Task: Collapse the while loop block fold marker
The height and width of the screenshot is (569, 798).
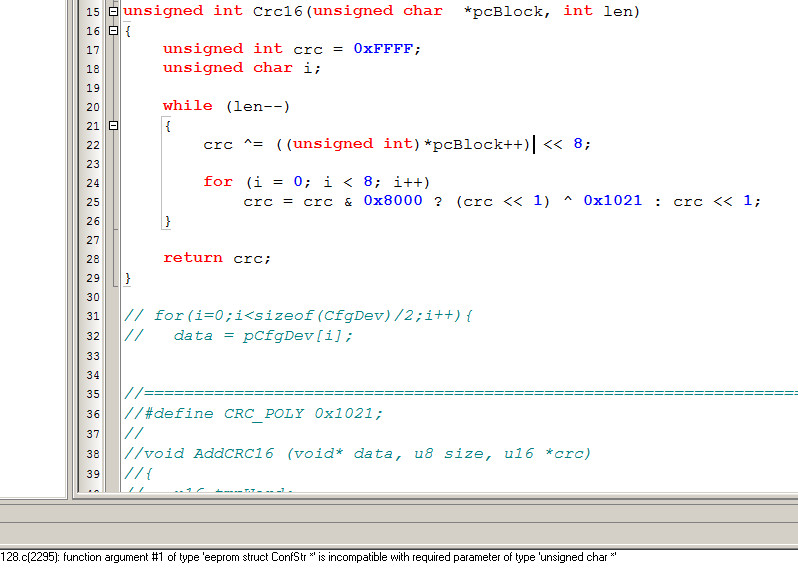Action: pyautogui.click(x=113, y=126)
